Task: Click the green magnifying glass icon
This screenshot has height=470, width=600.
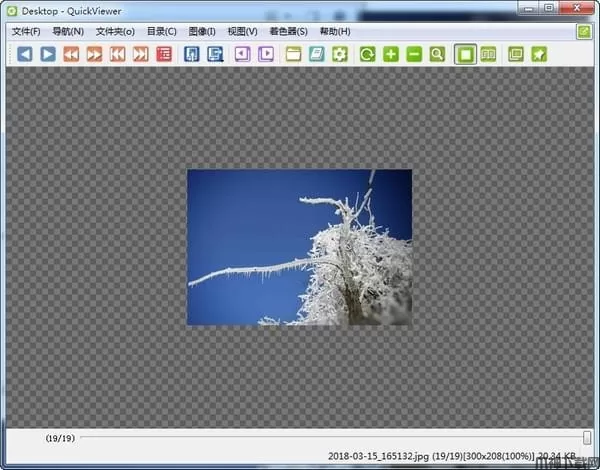Action: pos(437,54)
